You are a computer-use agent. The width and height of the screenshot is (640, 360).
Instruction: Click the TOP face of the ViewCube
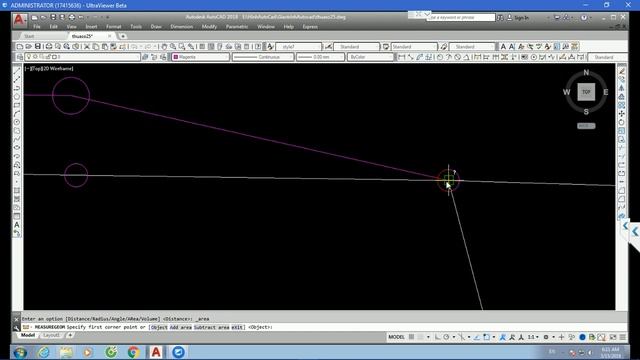[586, 92]
